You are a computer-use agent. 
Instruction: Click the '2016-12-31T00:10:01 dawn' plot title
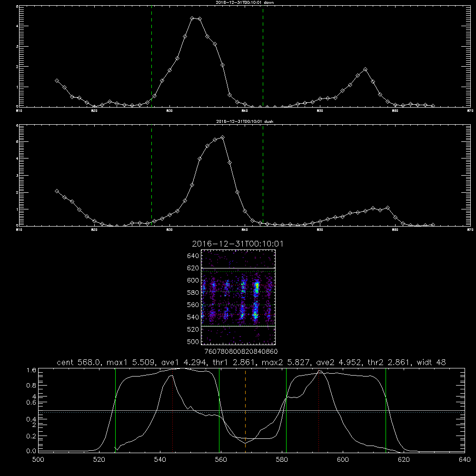245,2
